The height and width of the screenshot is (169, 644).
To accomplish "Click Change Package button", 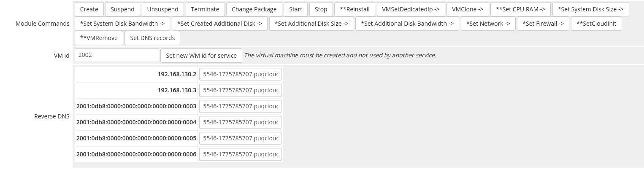I will (254, 9).
